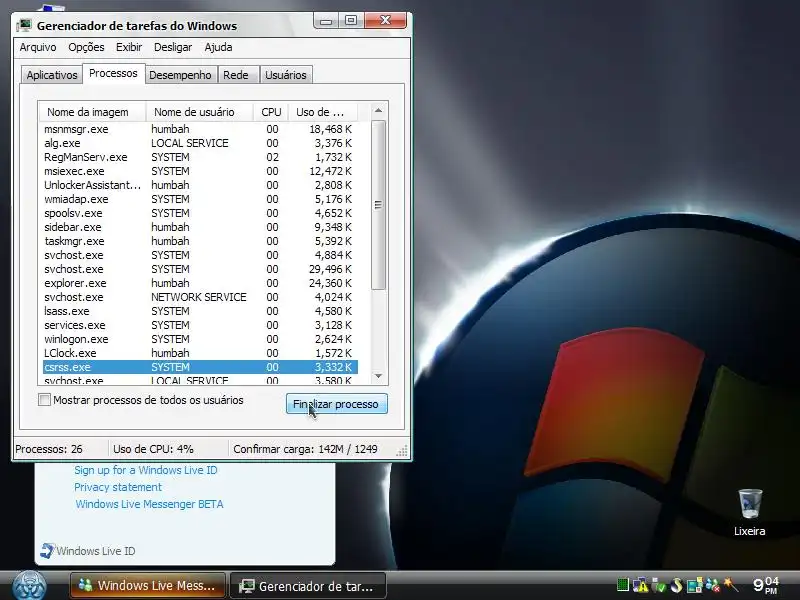Select svchost.exe using 29,496 K

[x=200, y=269]
